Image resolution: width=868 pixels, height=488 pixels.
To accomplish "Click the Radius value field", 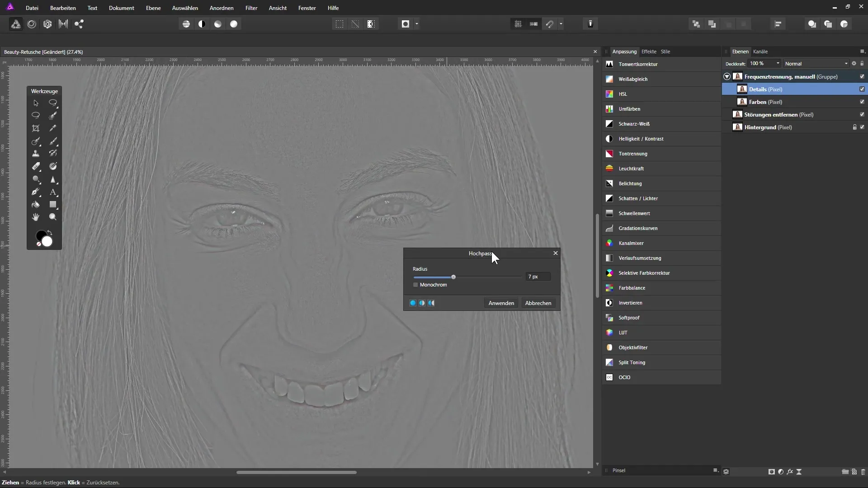I will tap(538, 277).
